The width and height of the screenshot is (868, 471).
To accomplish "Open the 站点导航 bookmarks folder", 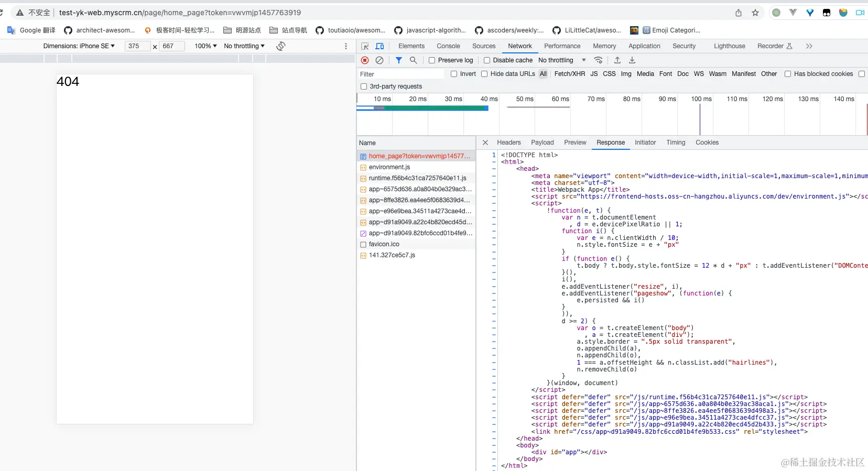I will [x=288, y=30].
